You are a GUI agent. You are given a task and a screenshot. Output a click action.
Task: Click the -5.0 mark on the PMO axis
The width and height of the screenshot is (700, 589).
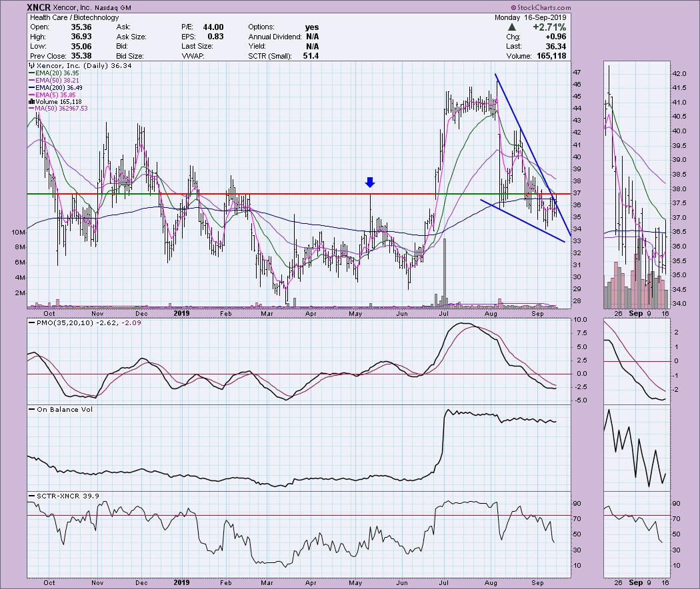[581, 400]
